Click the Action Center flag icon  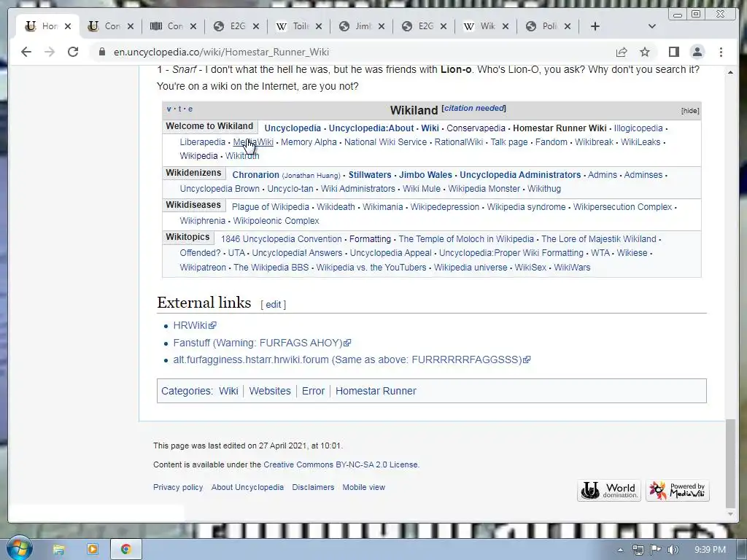(x=656, y=550)
